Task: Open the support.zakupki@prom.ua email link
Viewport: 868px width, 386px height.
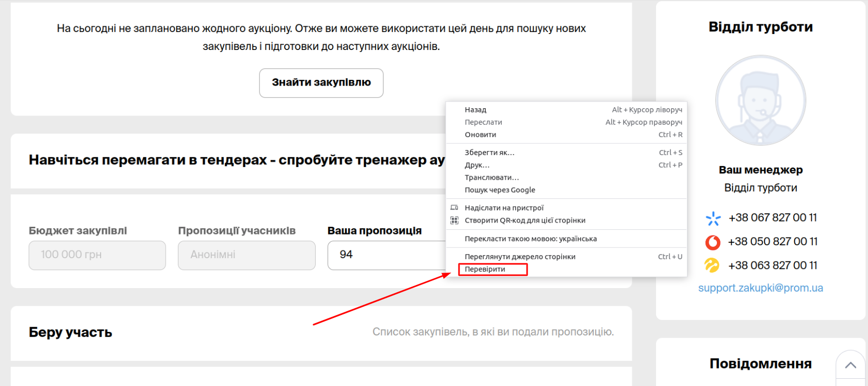Action: [x=760, y=288]
